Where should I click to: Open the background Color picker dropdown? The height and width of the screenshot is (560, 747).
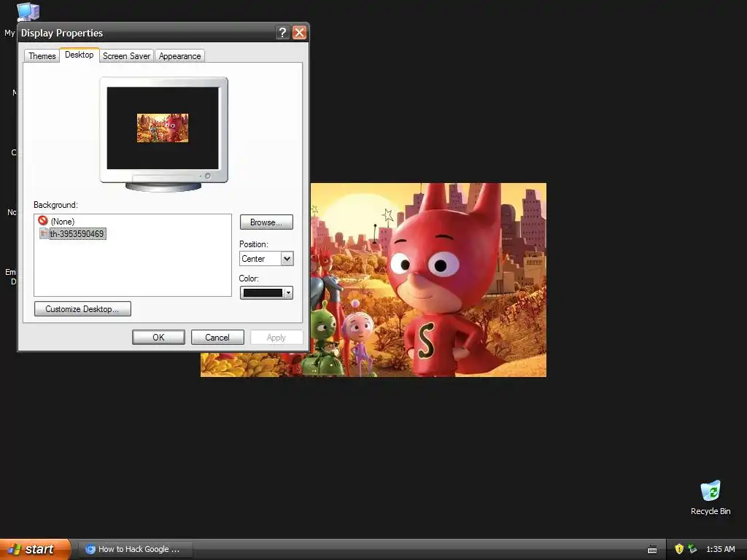[x=266, y=293]
